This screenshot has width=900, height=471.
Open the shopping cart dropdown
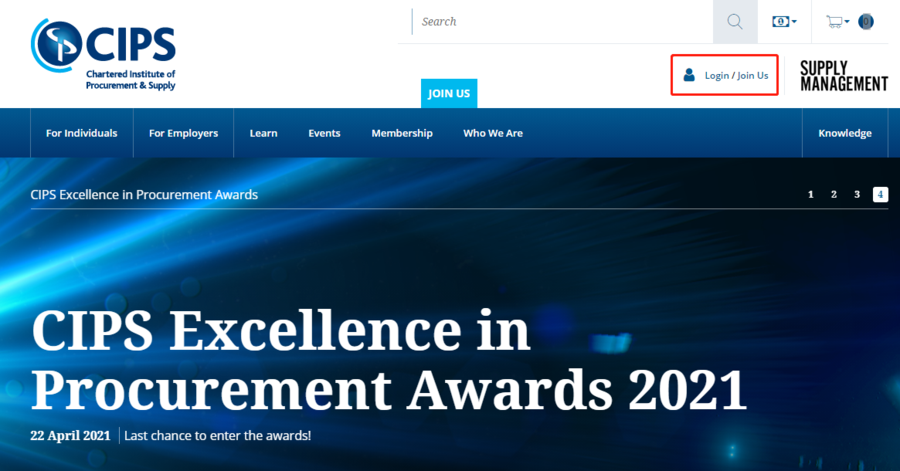coord(836,22)
